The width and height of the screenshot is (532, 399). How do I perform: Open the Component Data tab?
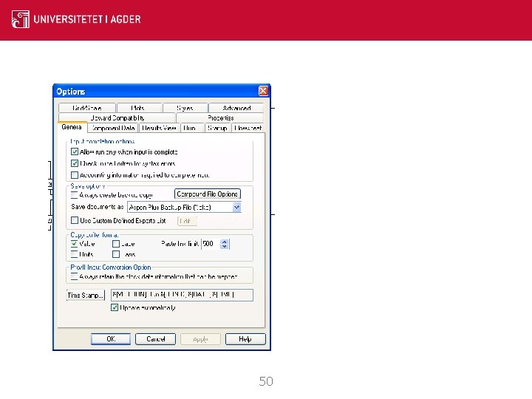pos(112,128)
